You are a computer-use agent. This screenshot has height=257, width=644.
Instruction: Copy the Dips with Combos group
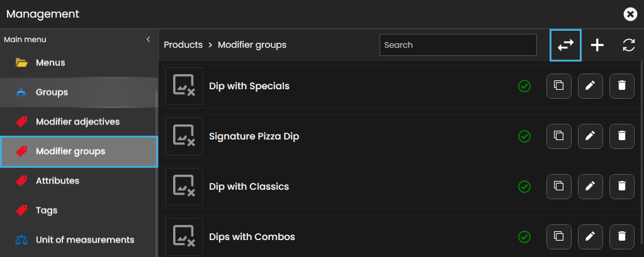coord(558,236)
